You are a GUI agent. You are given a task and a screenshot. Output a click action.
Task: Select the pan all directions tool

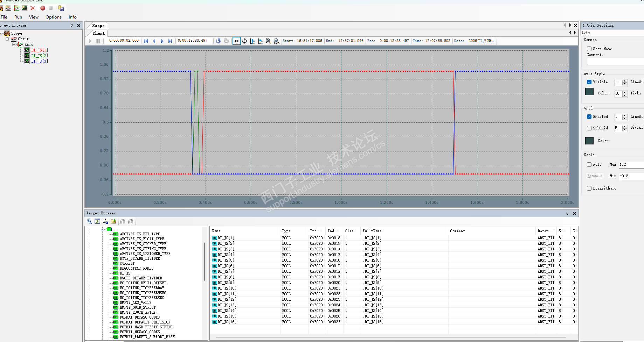coord(244,41)
